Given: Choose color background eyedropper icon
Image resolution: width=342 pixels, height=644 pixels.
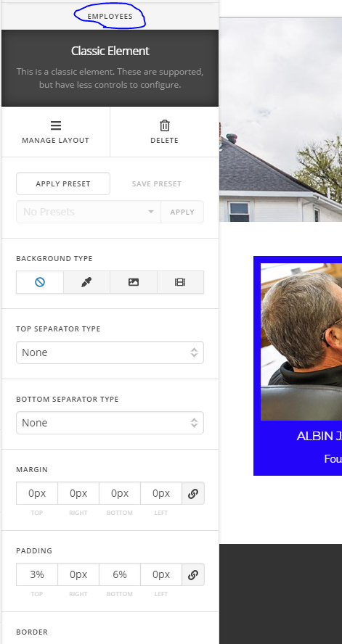Looking at the screenshot, I should point(86,282).
